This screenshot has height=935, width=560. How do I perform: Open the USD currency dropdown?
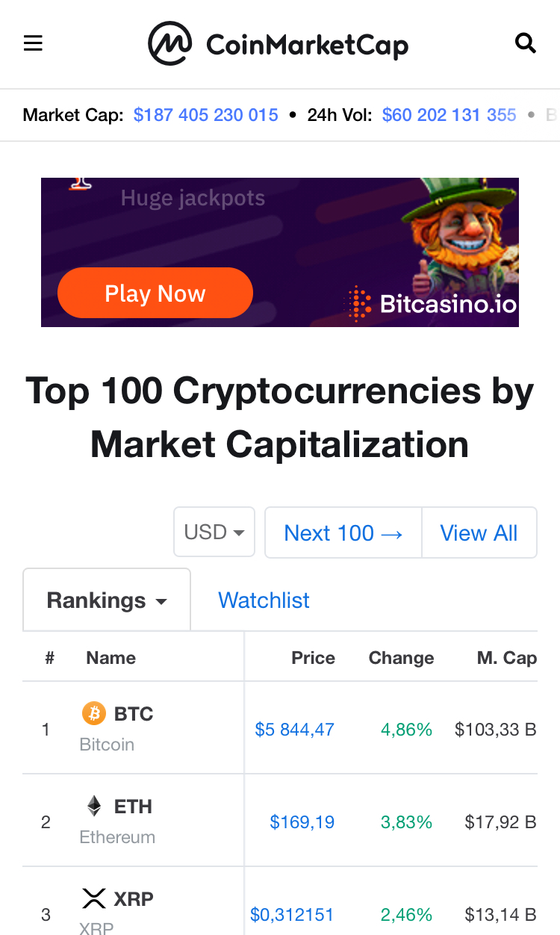(214, 532)
